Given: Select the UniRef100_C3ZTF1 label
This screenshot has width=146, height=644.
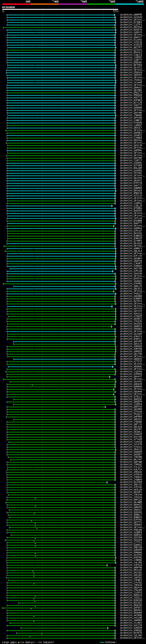Looking at the screenshot, I should click(131, 25).
